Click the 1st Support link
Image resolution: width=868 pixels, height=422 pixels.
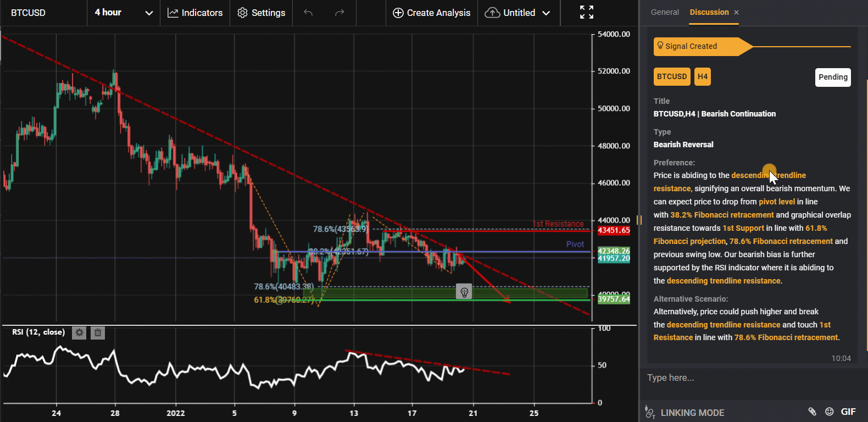(743, 228)
